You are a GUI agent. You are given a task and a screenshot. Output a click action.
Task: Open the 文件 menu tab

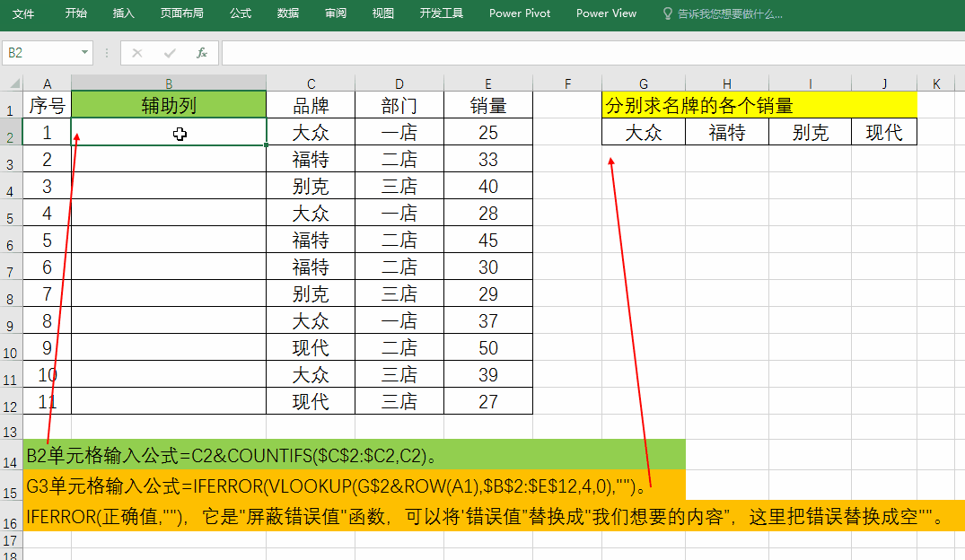coord(23,13)
